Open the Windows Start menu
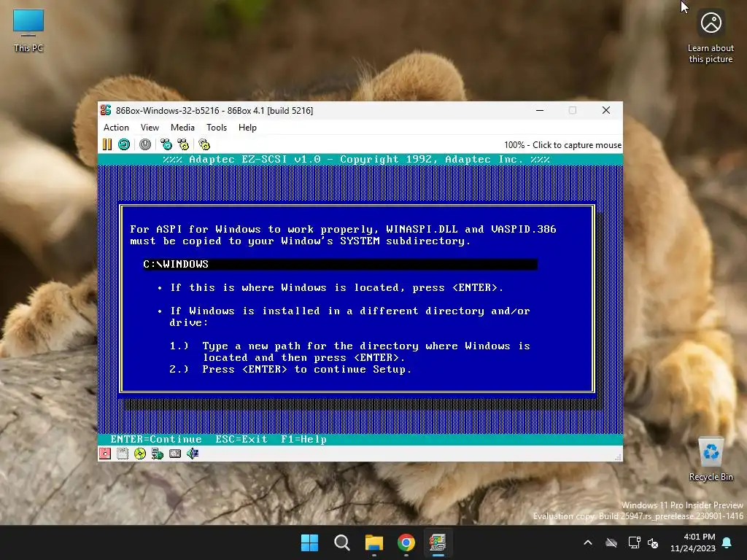The height and width of the screenshot is (560, 747). (309, 542)
